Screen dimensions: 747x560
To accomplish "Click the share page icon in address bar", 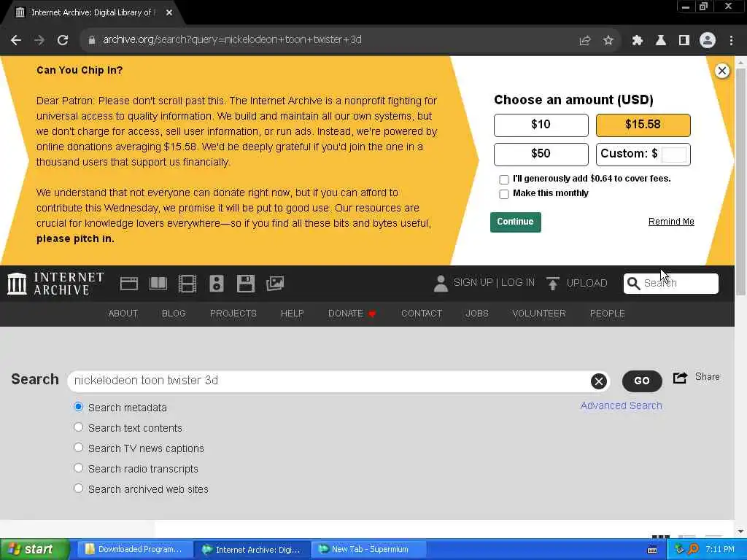I will tap(584, 41).
